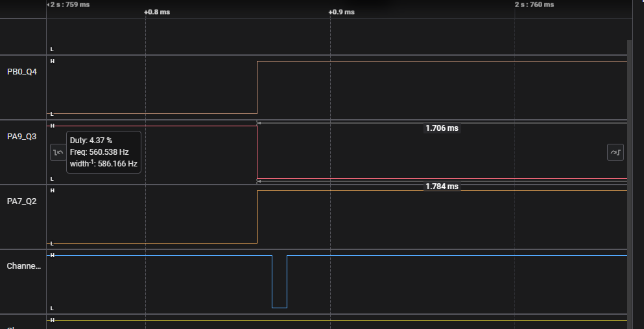644x329 pixels.
Task: Select the PA7_Q2 channel label
Action: coord(22,201)
